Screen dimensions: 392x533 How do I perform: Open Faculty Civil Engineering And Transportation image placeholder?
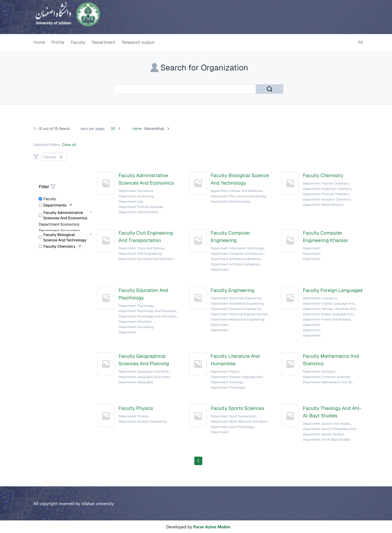106,241
